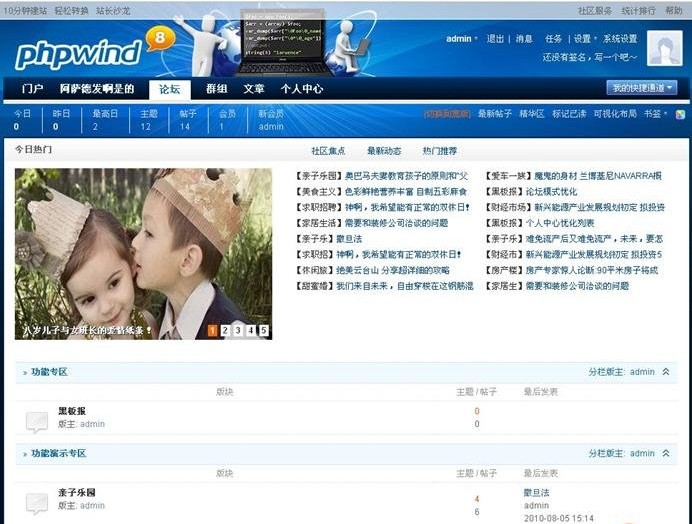Open the 黑板报 forum board
The height and width of the screenshot is (524, 692).
(x=72, y=411)
